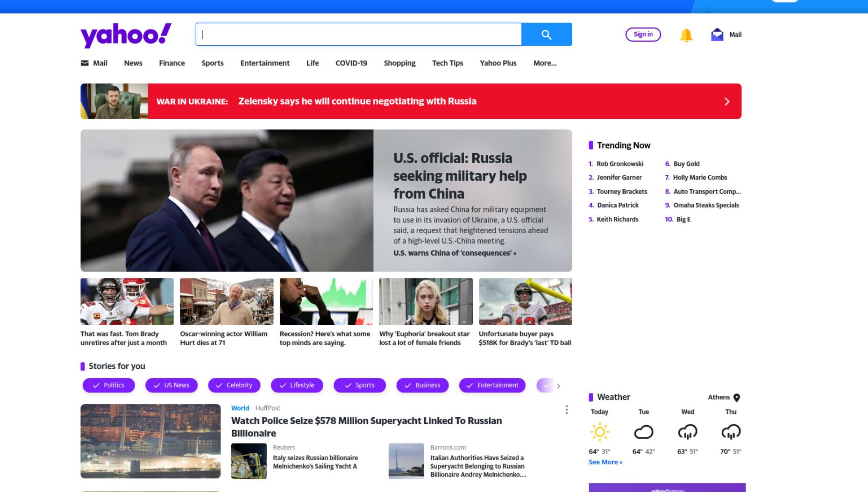Show more topic chips with the right arrow
This screenshot has height=492, width=868.
point(558,386)
